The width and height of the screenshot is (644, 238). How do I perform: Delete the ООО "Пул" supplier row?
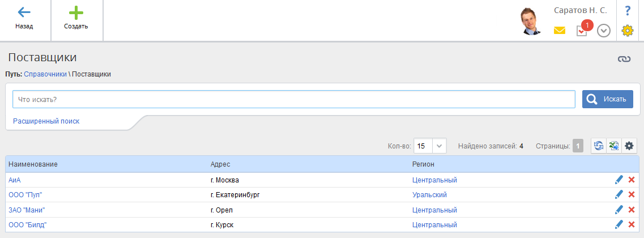pos(632,195)
